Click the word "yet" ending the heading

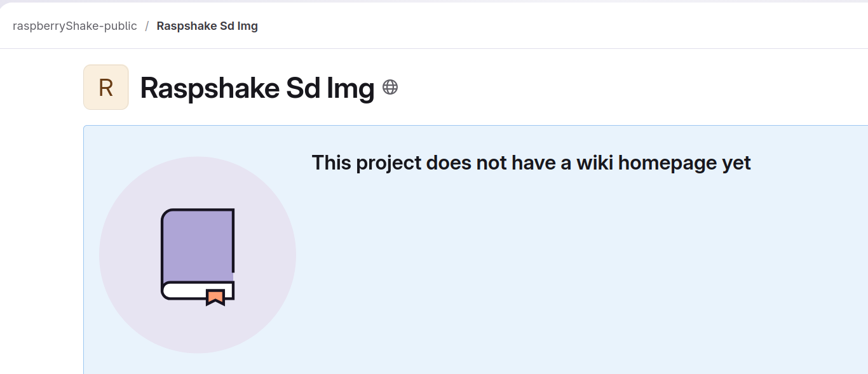click(x=736, y=163)
